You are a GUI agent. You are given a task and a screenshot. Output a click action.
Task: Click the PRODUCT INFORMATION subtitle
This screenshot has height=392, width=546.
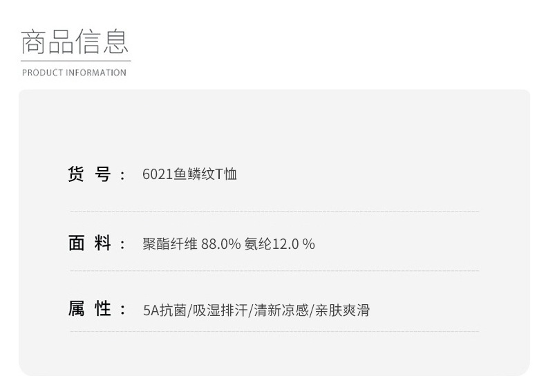coord(74,73)
